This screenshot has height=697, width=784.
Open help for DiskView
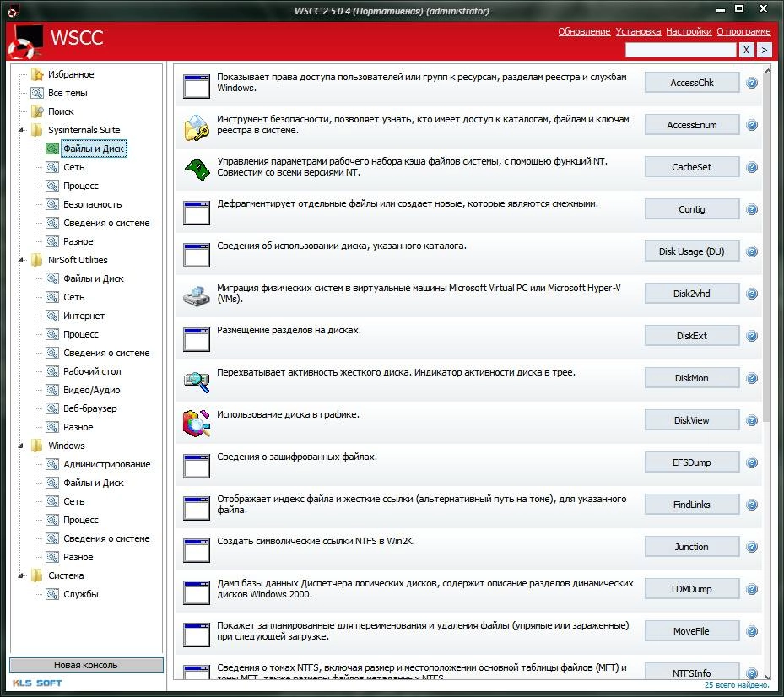pyautogui.click(x=751, y=420)
